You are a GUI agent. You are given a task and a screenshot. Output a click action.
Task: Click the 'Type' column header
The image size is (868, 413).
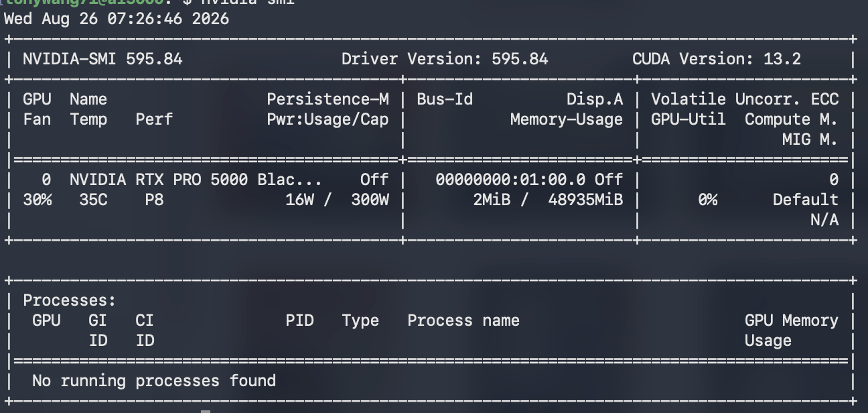[360, 320]
